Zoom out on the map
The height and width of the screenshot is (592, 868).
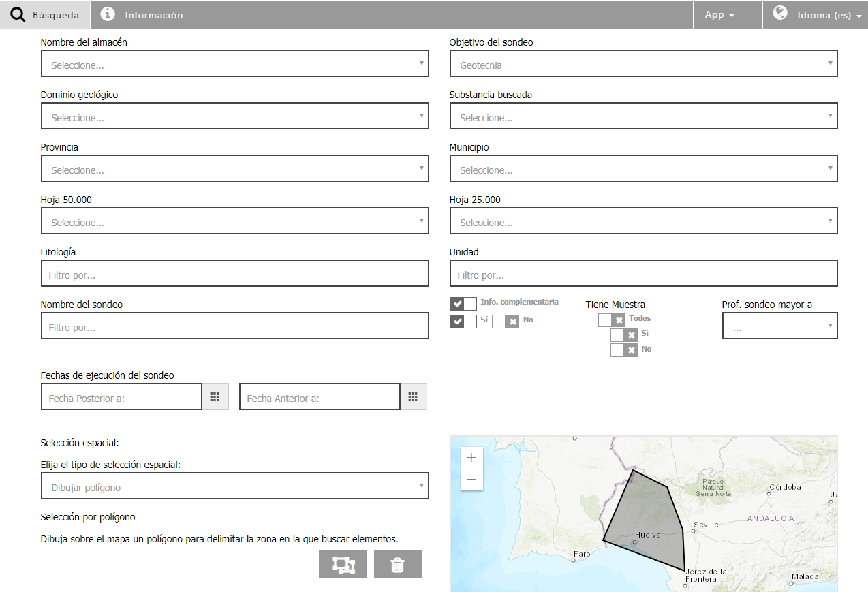click(x=471, y=480)
